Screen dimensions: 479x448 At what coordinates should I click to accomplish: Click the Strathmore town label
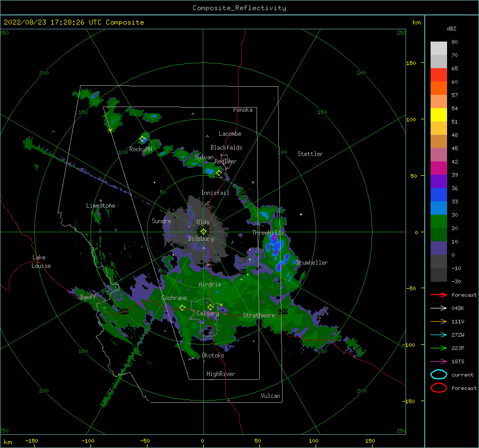(x=259, y=315)
